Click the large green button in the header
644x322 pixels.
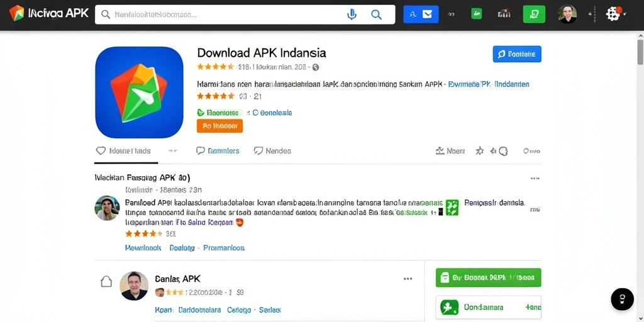tap(534, 14)
